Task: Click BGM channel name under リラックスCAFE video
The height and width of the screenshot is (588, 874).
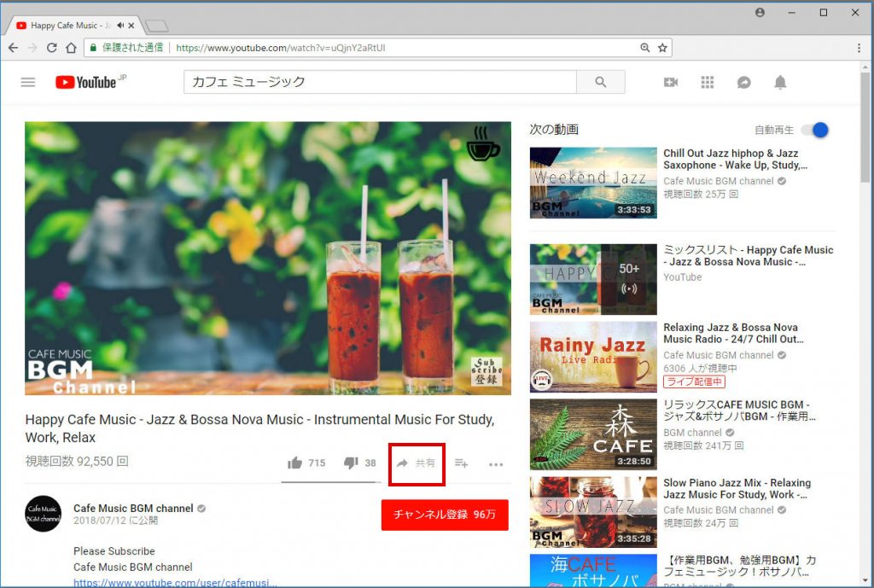Action: point(692,433)
